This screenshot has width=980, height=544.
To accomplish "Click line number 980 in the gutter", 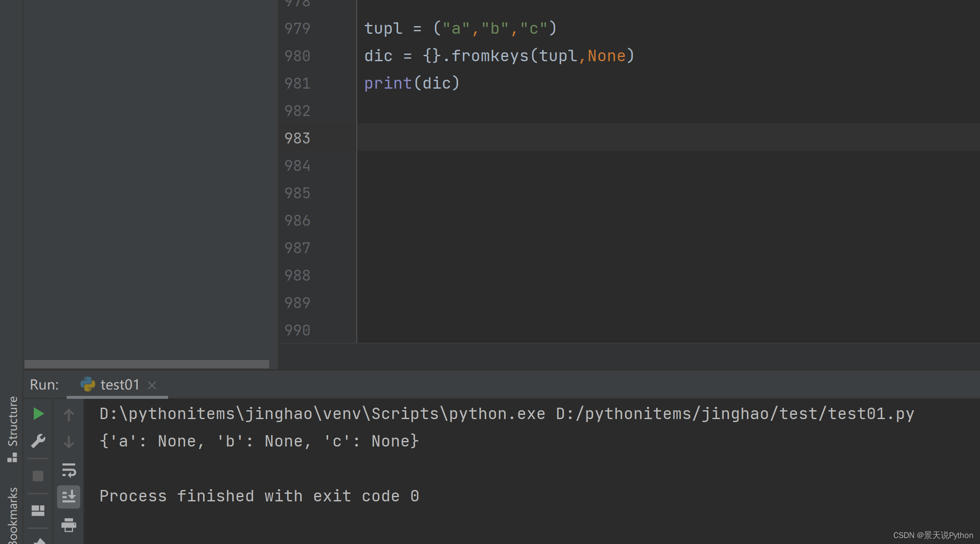I will 297,56.
